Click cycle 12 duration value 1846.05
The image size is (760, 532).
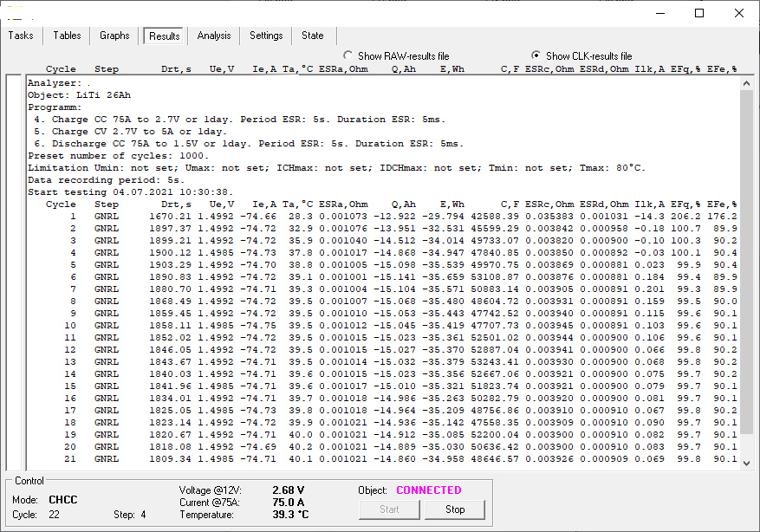pos(170,350)
